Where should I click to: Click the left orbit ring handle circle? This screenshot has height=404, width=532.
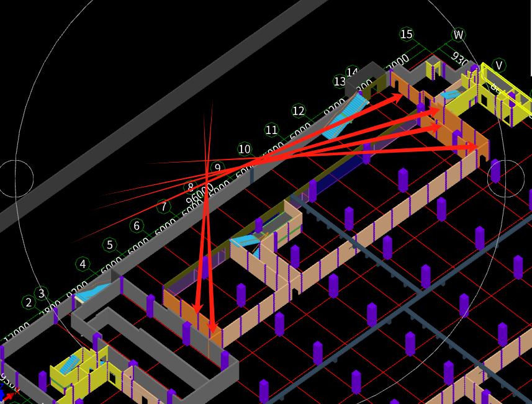pos(16,179)
